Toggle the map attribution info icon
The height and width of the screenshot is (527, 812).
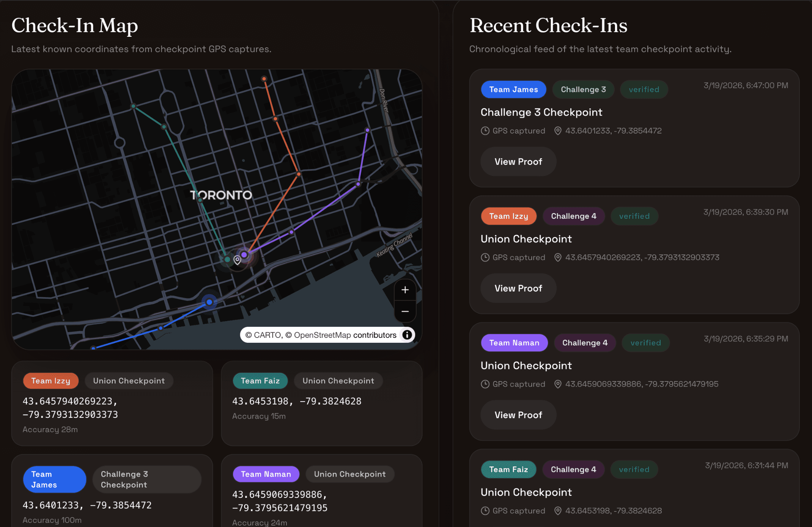pyautogui.click(x=407, y=335)
